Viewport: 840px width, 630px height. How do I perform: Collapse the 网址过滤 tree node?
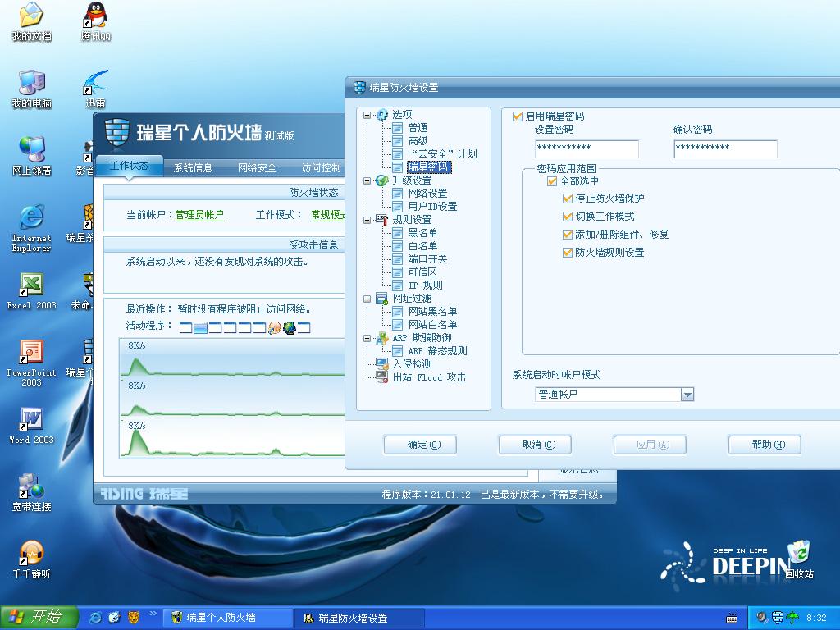pos(367,299)
